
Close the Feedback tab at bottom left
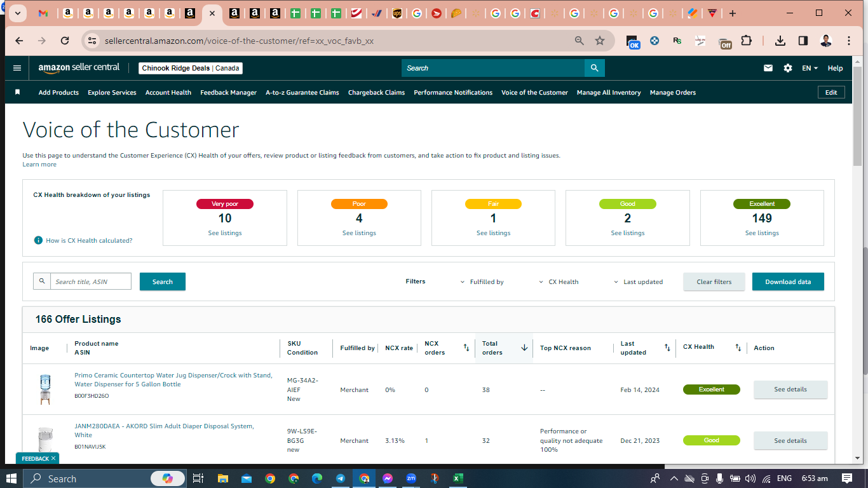click(54, 458)
